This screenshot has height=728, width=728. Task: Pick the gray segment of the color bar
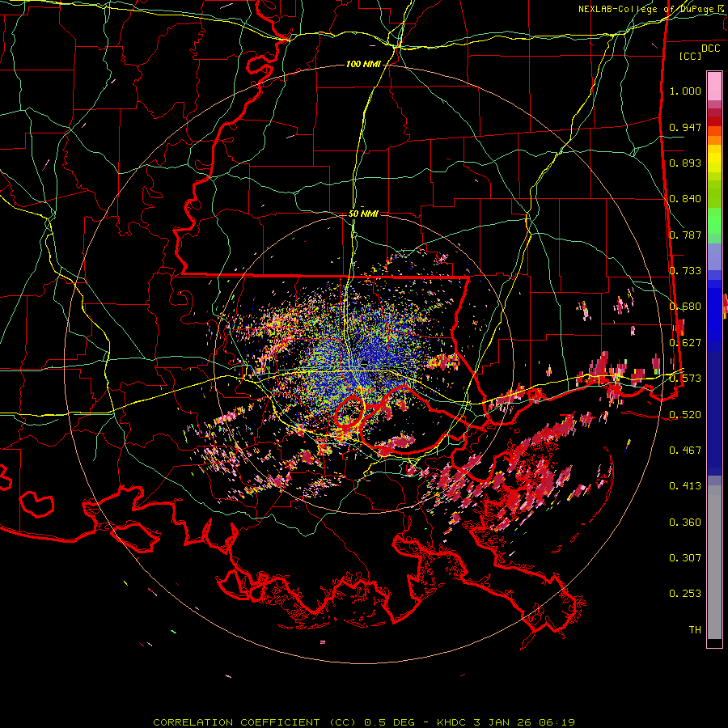pos(714,562)
